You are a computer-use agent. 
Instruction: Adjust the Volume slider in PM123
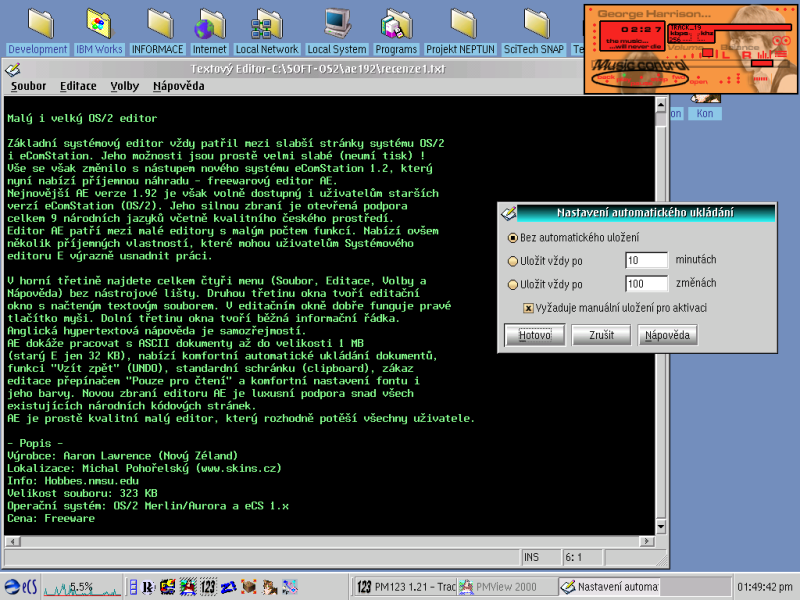(707, 52)
